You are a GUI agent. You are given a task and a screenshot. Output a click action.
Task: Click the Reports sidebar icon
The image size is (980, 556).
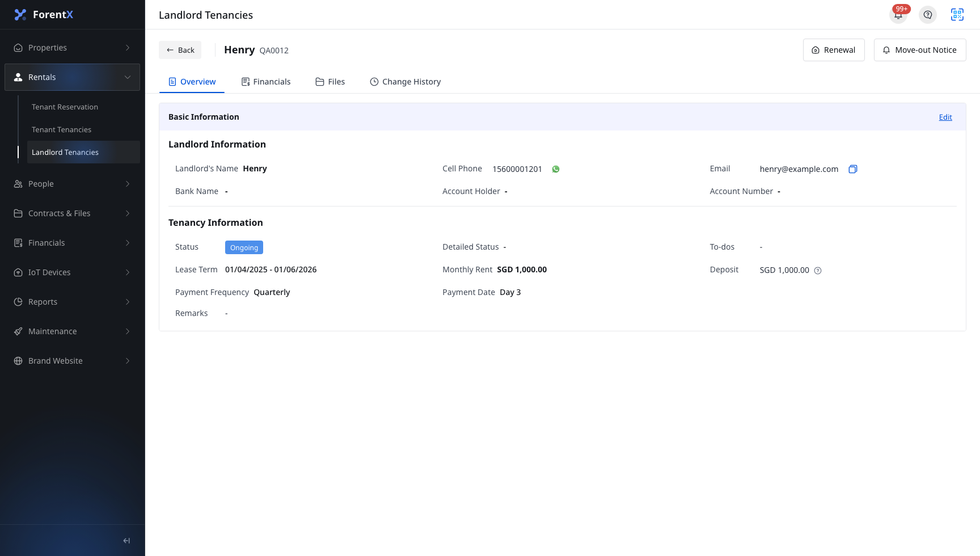(x=18, y=302)
